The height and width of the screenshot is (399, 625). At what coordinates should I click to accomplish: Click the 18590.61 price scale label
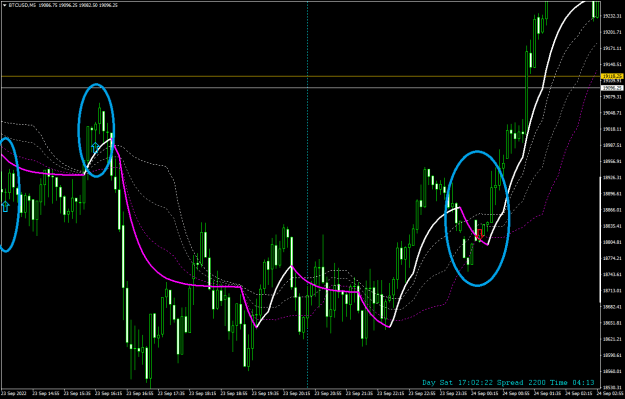612,356
